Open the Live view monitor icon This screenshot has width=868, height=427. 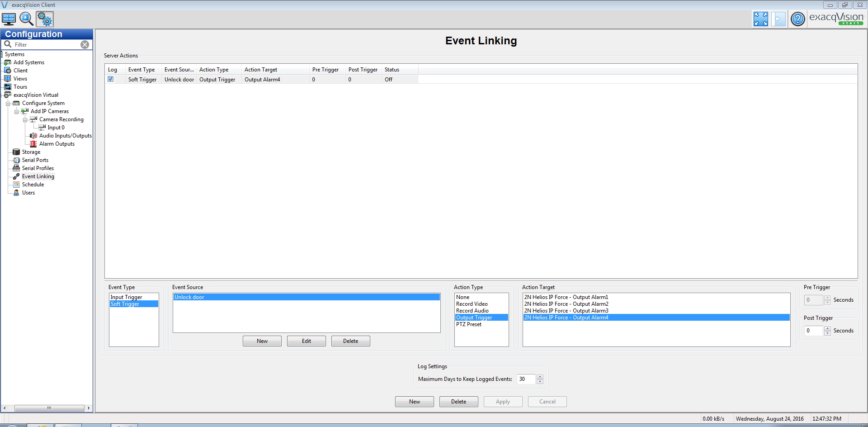(9, 19)
